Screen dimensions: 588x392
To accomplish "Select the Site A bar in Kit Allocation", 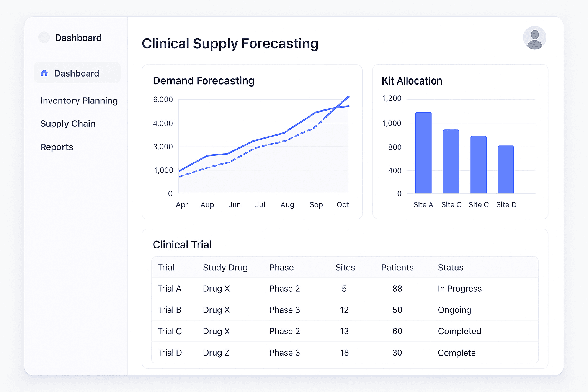I will (x=423, y=153).
